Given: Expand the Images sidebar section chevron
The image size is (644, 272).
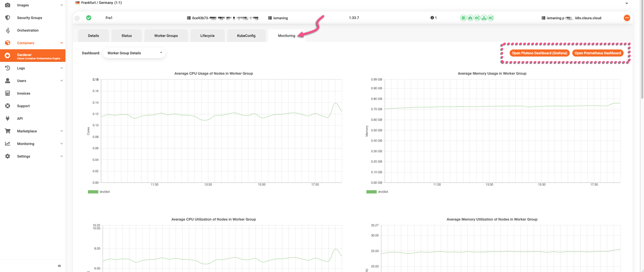Looking at the screenshot, I should [61, 5].
